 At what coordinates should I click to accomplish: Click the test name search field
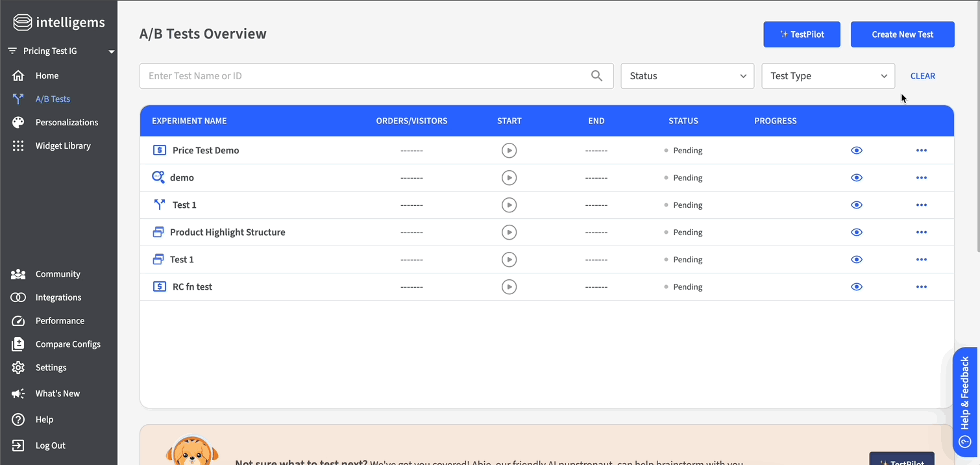(x=363, y=76)
